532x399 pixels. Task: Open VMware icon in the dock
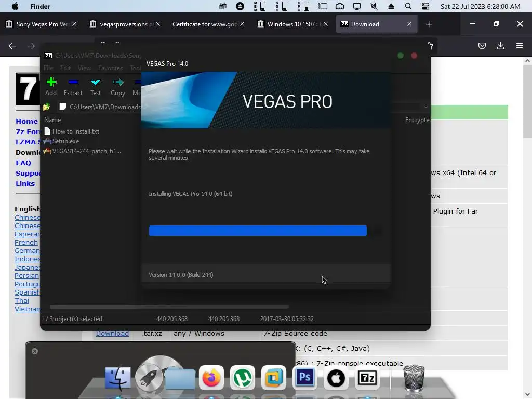[273, 378]
